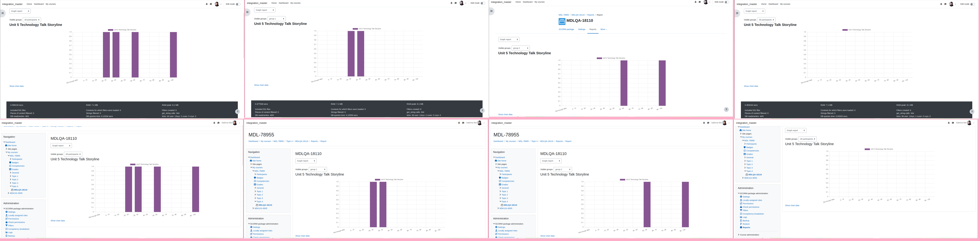Image resolution: width=980 pixels, height=241 pixels.
Task: Click the MDL-78955 breadcrumb above the SCORM icon
Action: [x=564, y=15]
